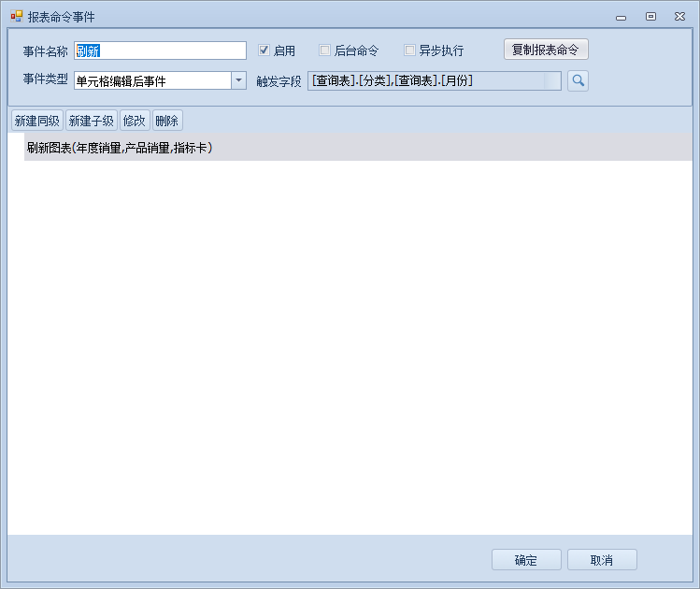Maximize the 报表命令事件 dialog
The image size is (700, 589).
point(650,17)
